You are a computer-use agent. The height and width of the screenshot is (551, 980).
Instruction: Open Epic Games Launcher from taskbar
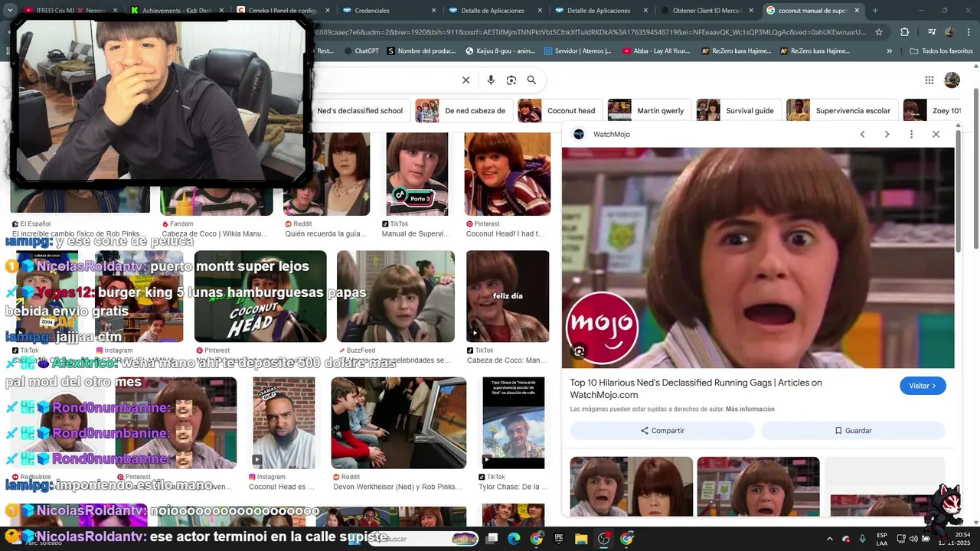559,539
